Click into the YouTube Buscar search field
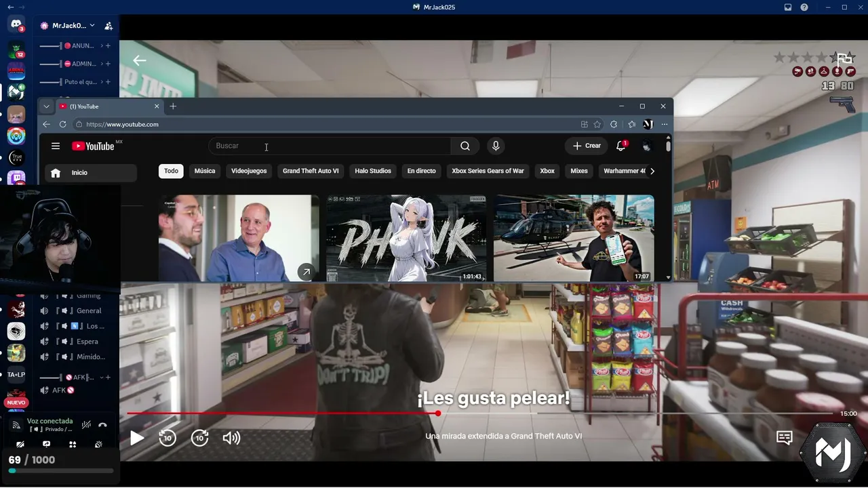The width and height of the screenshot is (868, 488). (x=330, y=146)
